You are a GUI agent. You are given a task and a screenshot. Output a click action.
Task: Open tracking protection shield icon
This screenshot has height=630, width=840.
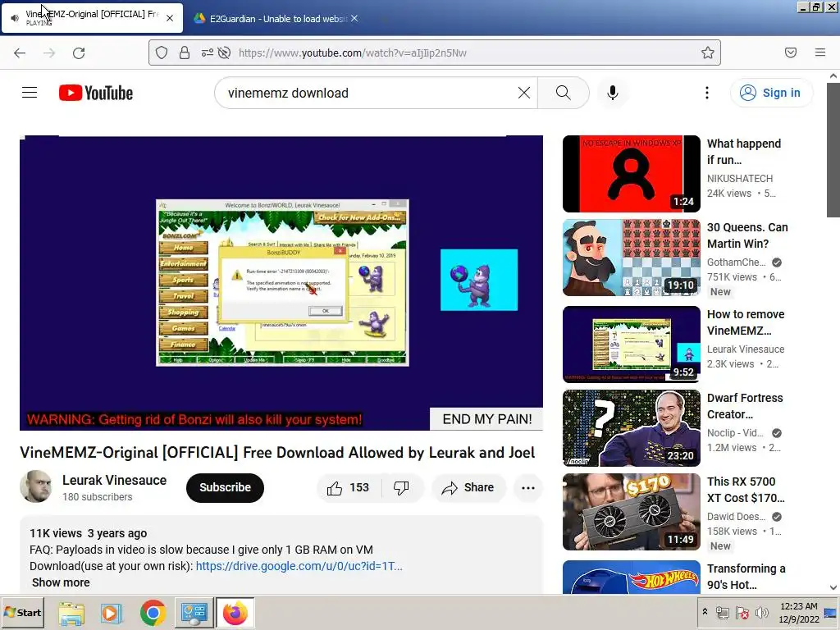point(162,52)
